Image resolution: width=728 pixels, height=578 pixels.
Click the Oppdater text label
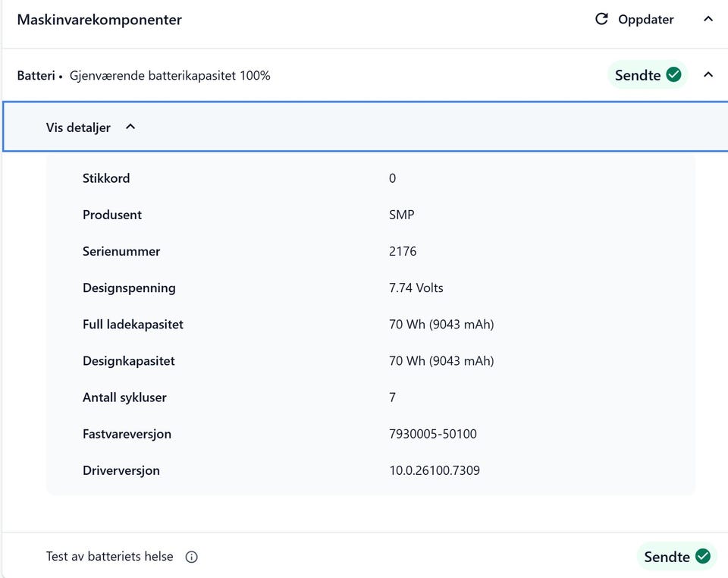pos(645,20)
